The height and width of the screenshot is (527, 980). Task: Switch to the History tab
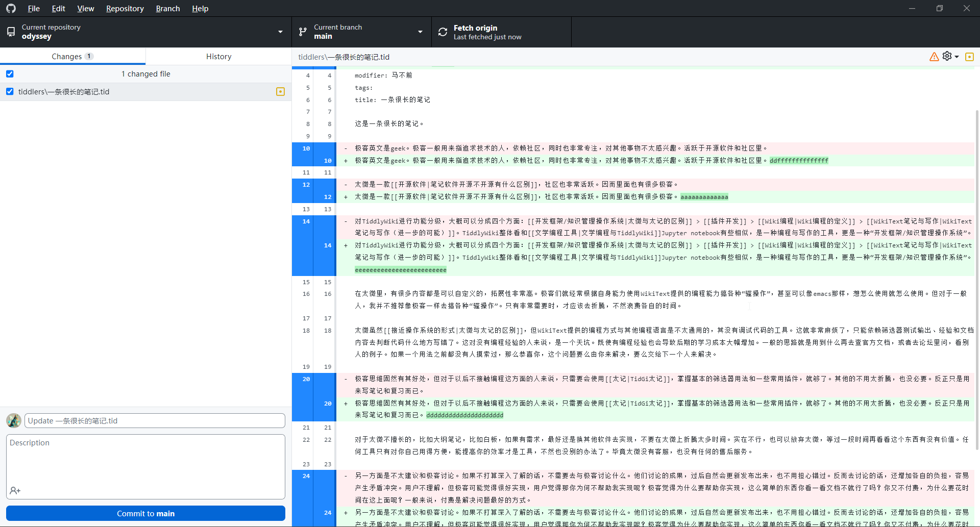(218, 56)
